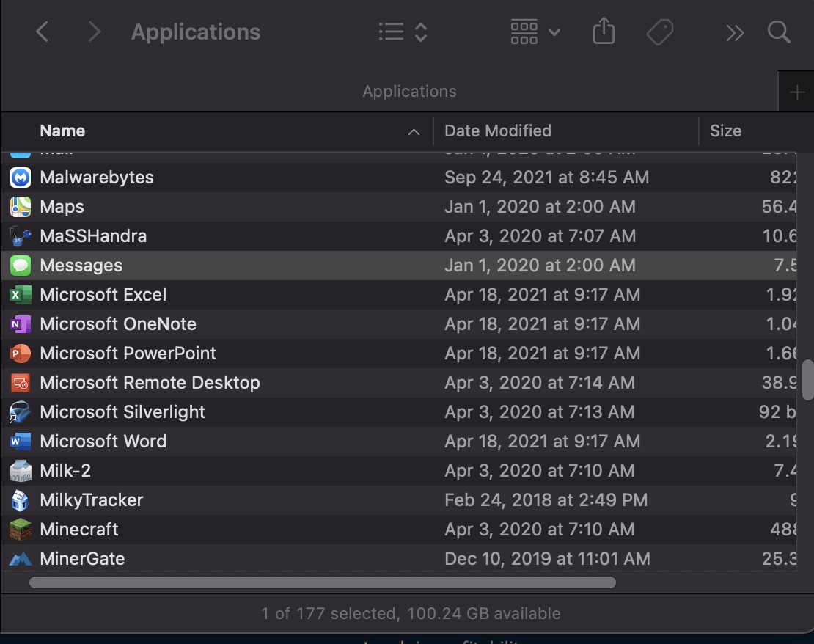This screenshot has height=644, width=814.
Task: Show more toolbar items via double chevron
Action: tap(735, 33)
